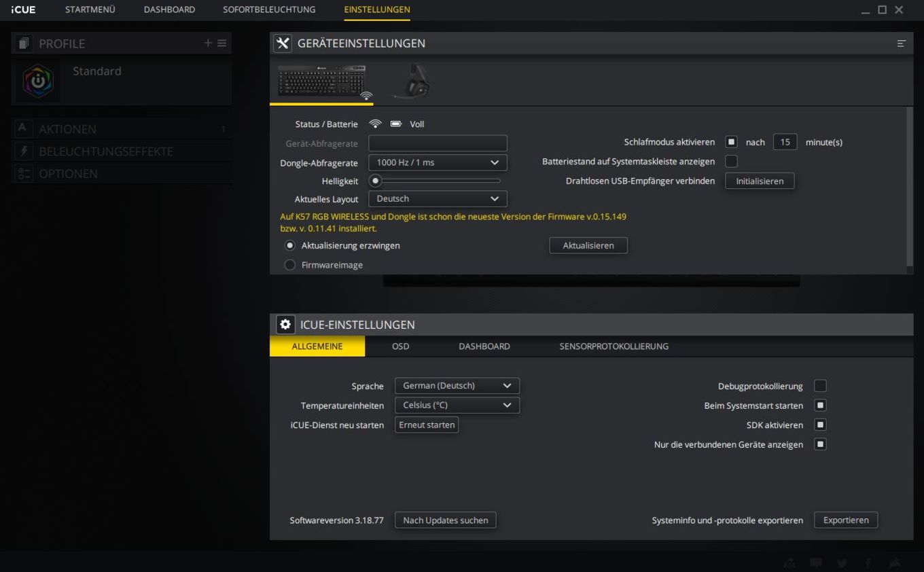Switch to the Allgemeine settings tab
924x572 pixels.
pos(317,346)
